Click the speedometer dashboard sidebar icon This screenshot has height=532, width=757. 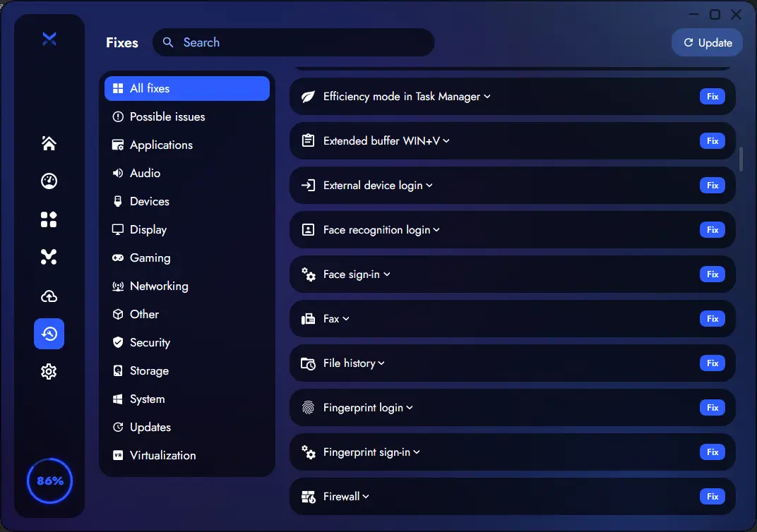49,181
